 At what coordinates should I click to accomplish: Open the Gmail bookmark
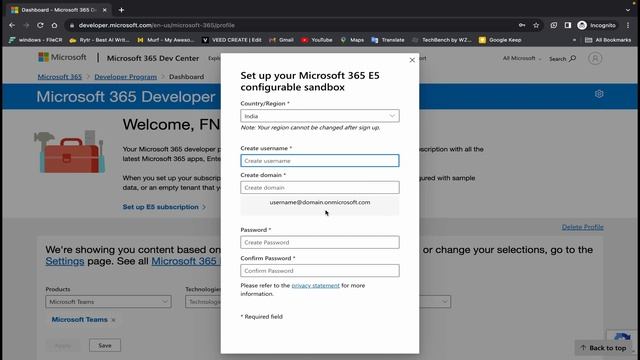point(282,40)
